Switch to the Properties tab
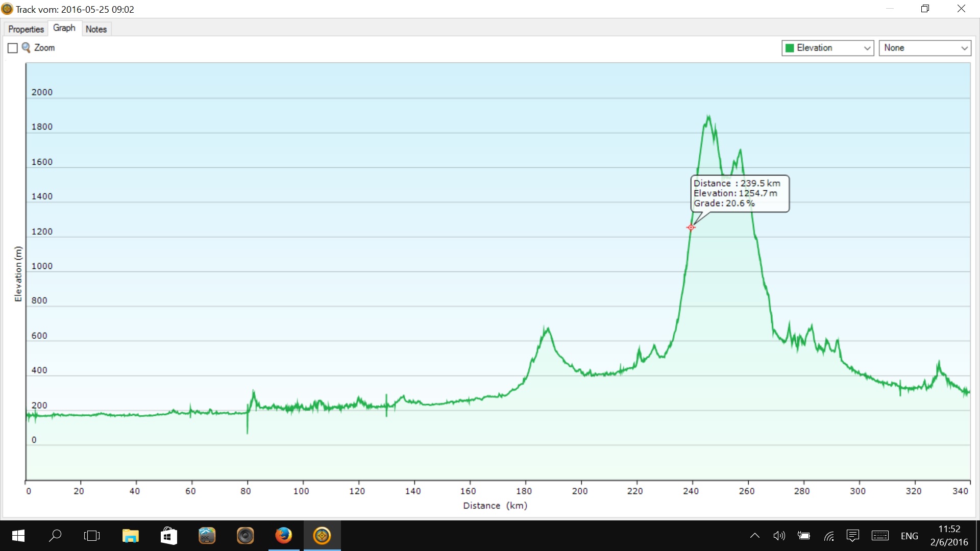The width and height of the screenshot is (980, 551). 26,29
